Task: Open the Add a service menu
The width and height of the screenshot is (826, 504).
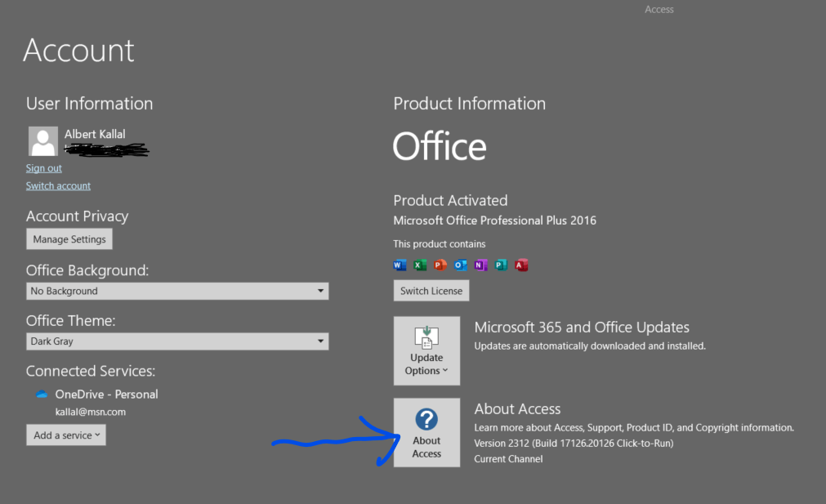Action: pos(65,435)
